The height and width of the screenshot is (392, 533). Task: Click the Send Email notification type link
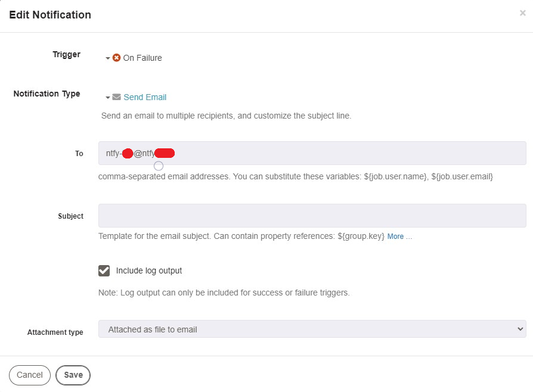[x=145, y=97]
